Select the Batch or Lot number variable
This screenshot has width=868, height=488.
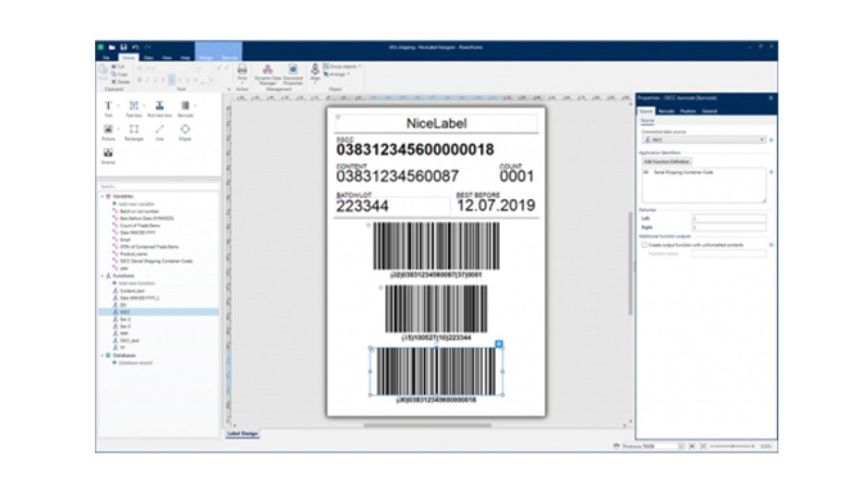click(x=138, y=211)
